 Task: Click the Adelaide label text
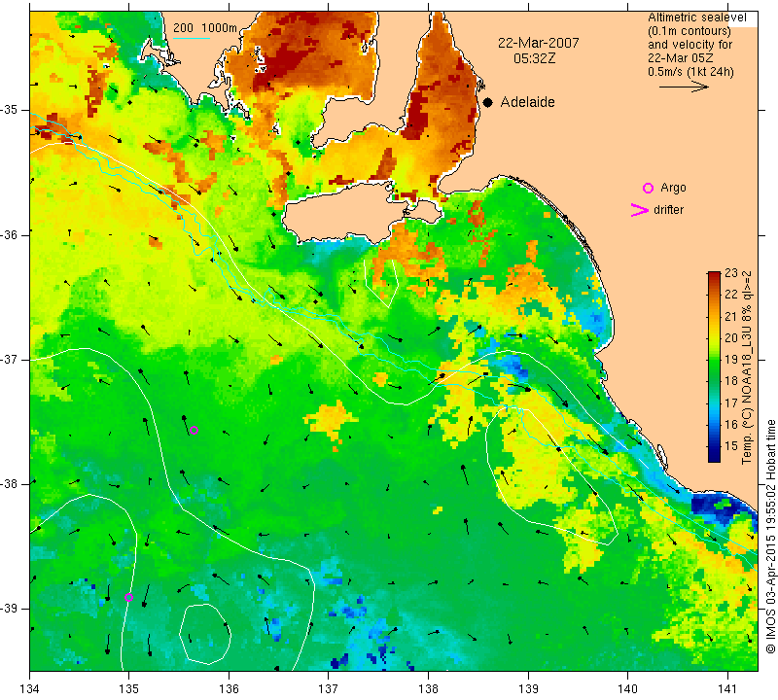click(x=527, y=102)
